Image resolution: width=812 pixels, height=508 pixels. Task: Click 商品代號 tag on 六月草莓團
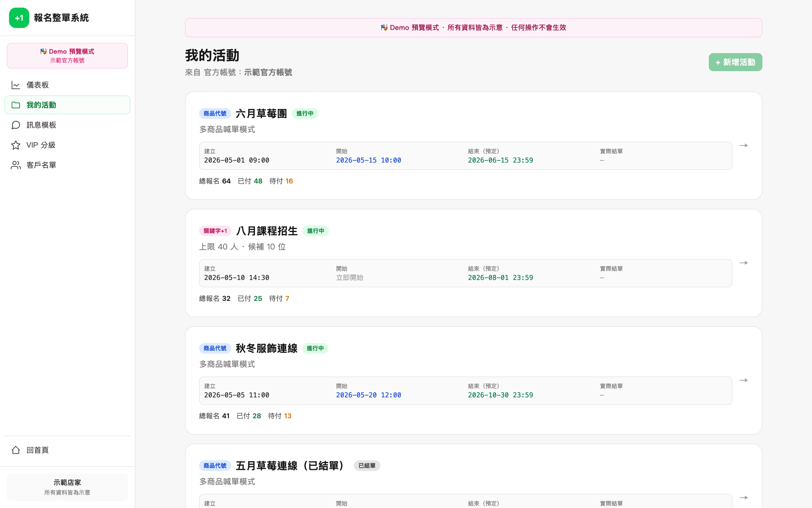click(x=215, y=113)
